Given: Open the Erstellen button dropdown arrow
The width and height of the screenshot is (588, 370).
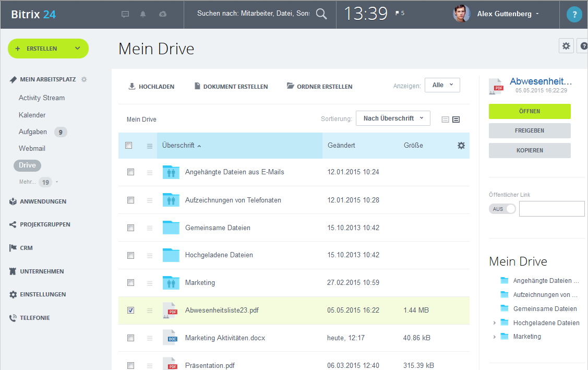Looking at the screenshot, I should tap(78, 49).
